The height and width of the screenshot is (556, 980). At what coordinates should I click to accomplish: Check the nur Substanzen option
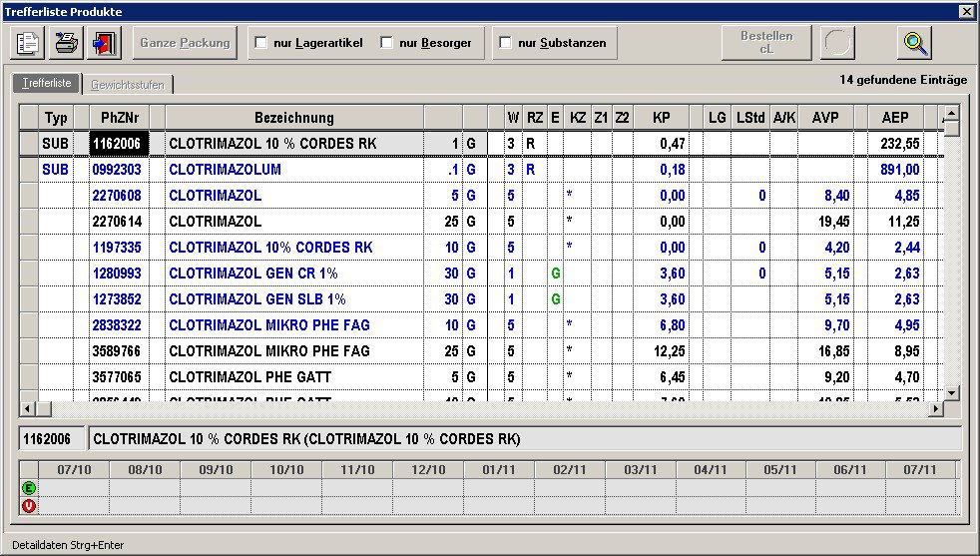pos(505,43)
